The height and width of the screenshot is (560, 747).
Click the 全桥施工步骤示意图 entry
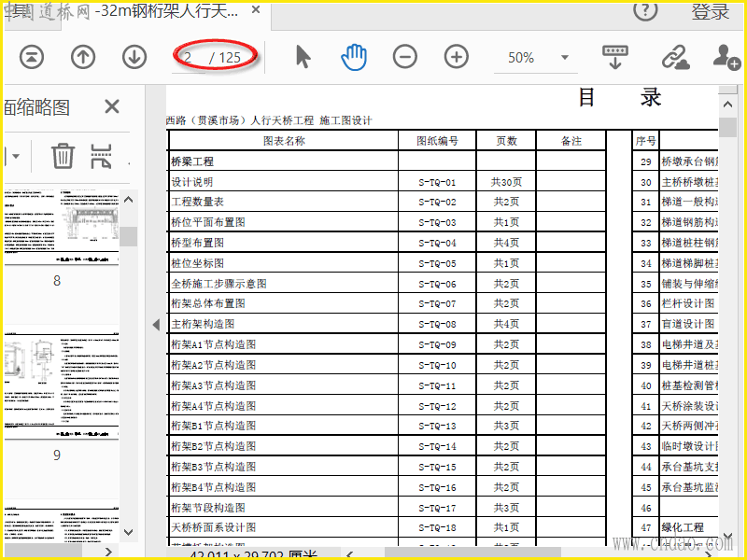pos(218,284)
